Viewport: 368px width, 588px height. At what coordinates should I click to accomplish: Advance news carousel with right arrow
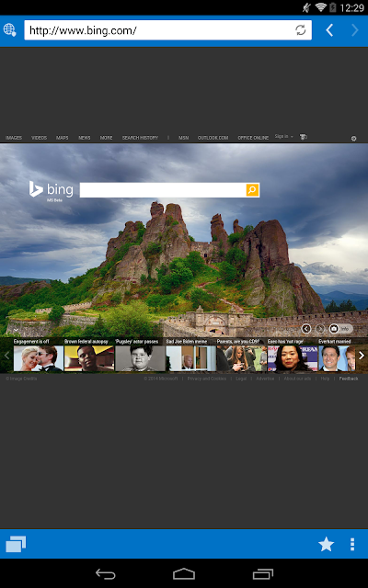click(x=362, y=356)
